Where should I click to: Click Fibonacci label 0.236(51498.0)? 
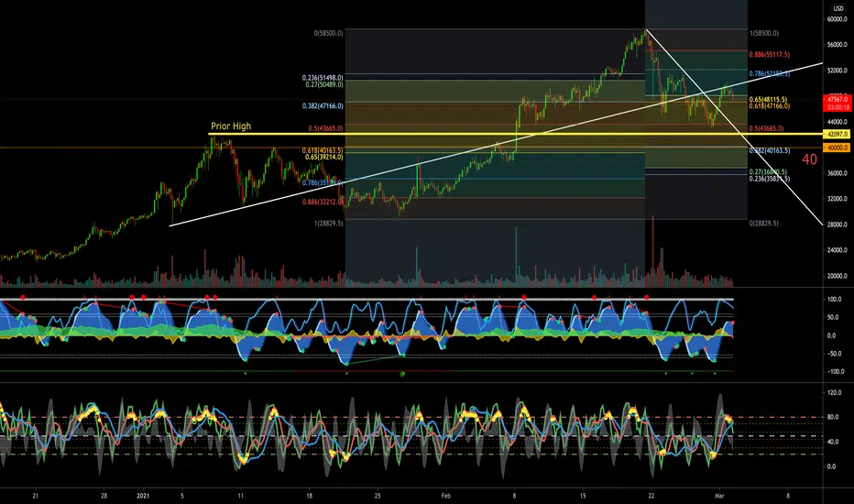[x=323, y=78]
